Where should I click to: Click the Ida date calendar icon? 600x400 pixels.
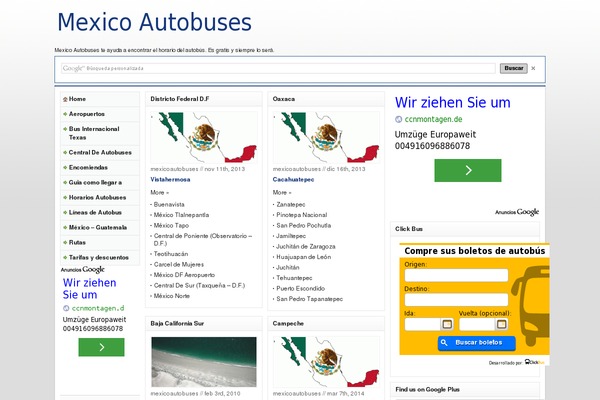[446, 324]
